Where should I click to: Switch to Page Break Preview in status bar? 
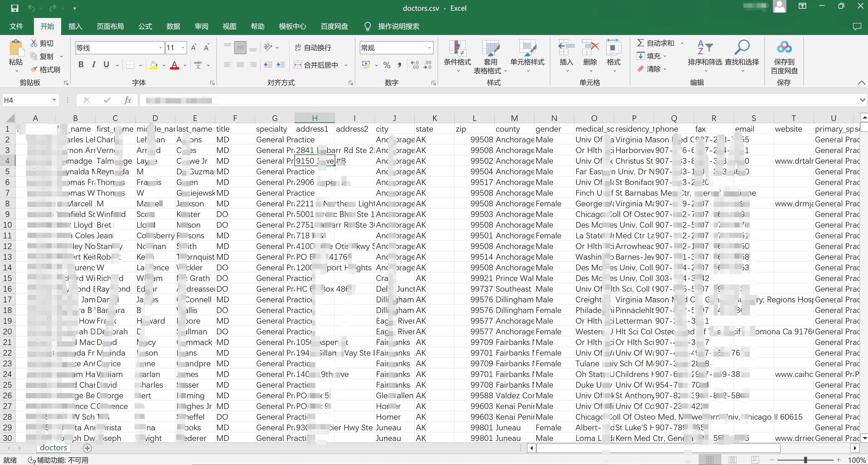tap(755, 460)
